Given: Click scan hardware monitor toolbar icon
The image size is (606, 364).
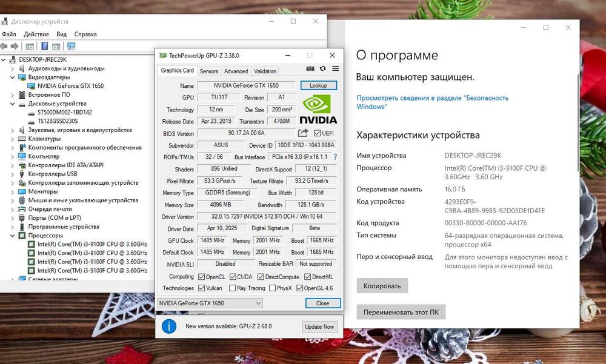Looking at the screenshot, I should pyautogui.click(x=71, y=47).
